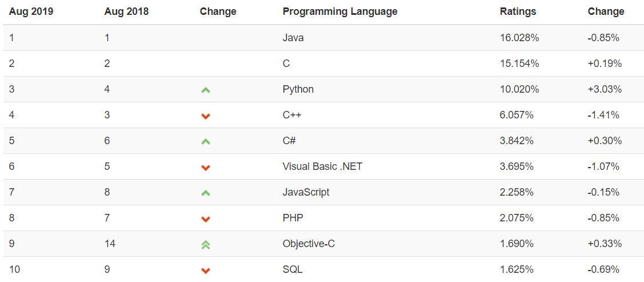This screenshot has width=644, height=282.
Task: Click Python's +3.03% change value
Action: (605, 89)
